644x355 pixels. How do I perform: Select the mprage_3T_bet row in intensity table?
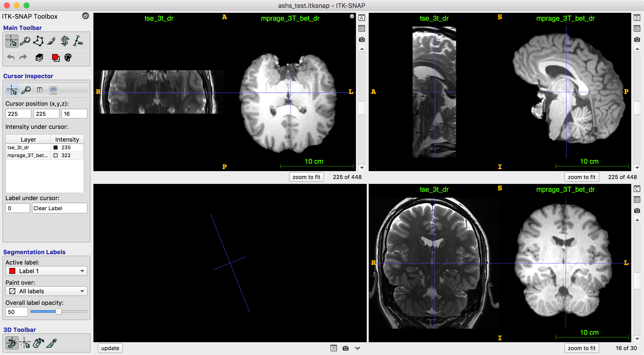coord(44,155)
